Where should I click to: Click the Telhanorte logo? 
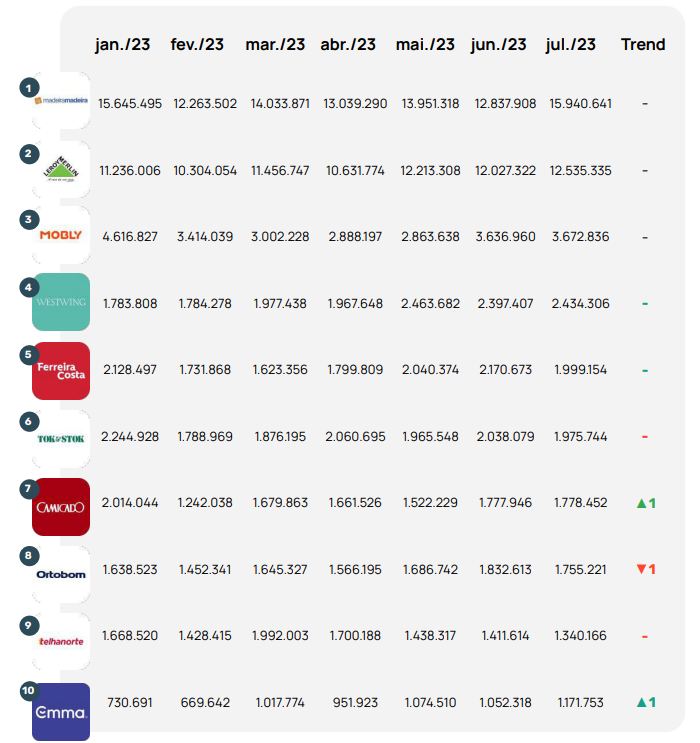point(62,637)
